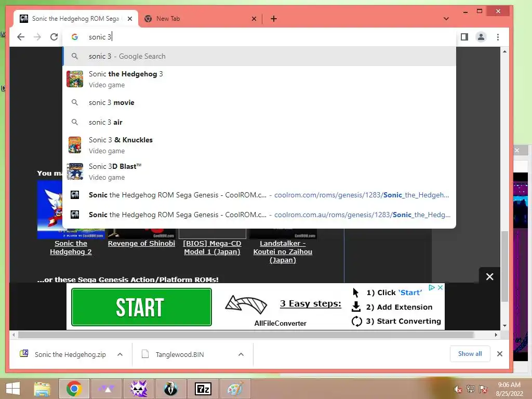Open Chrome's three-dot menu
The image size is (532, 399).
(x=498, y=37)
